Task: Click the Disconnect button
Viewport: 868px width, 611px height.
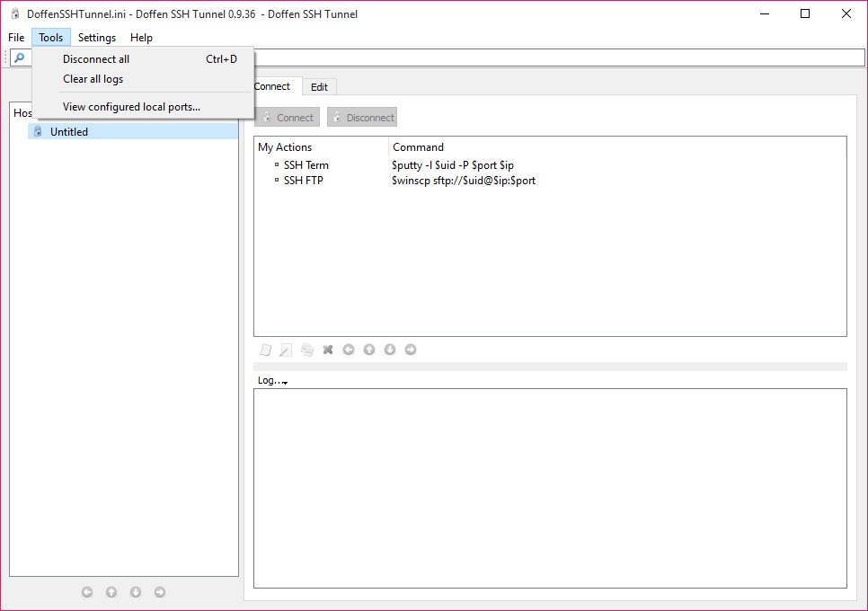Action: click(362, 118)
